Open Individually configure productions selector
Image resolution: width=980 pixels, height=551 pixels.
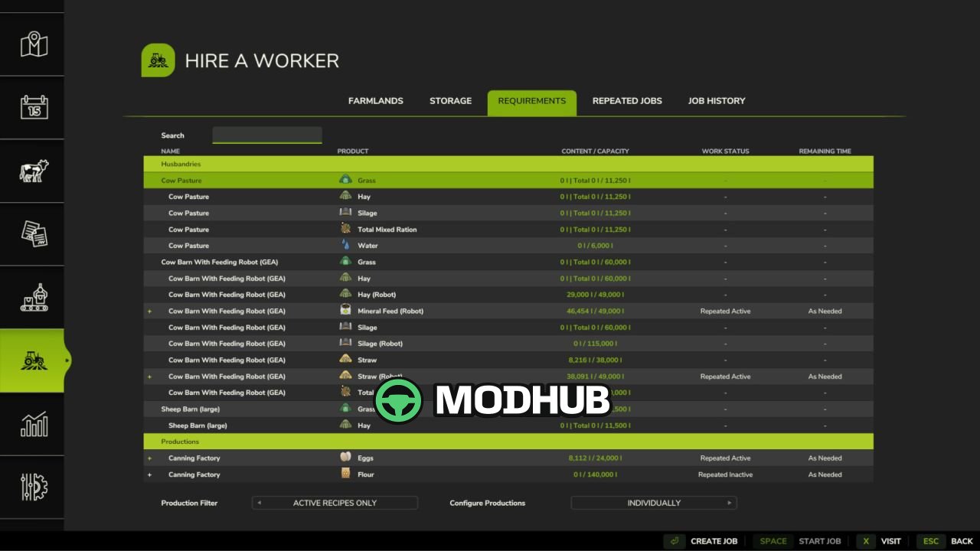(654, 503)
